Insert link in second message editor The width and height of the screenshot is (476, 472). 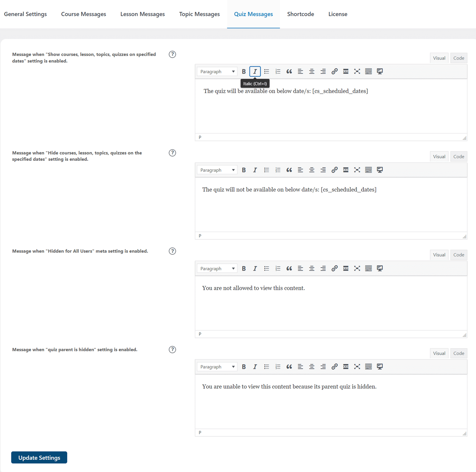(334, 170)
